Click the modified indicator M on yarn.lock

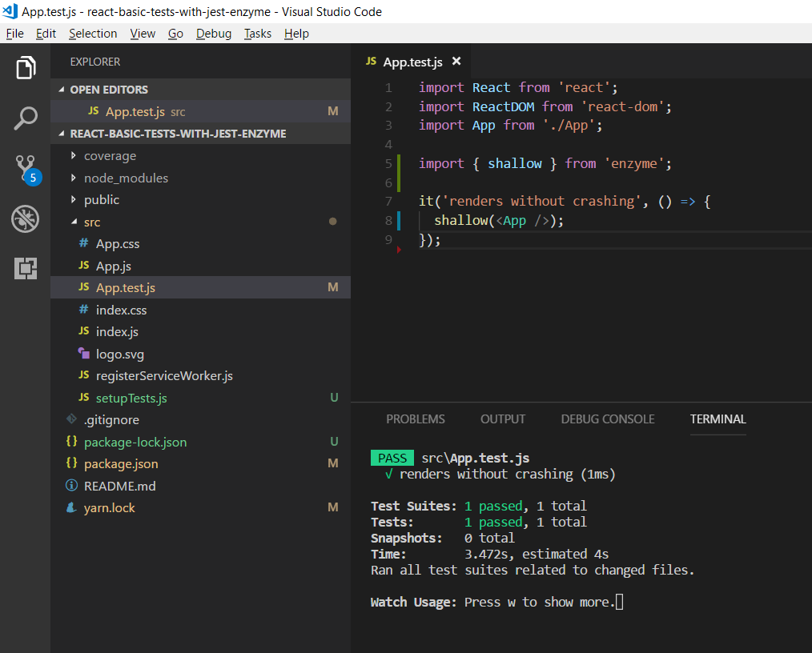[x=333, y=507]
